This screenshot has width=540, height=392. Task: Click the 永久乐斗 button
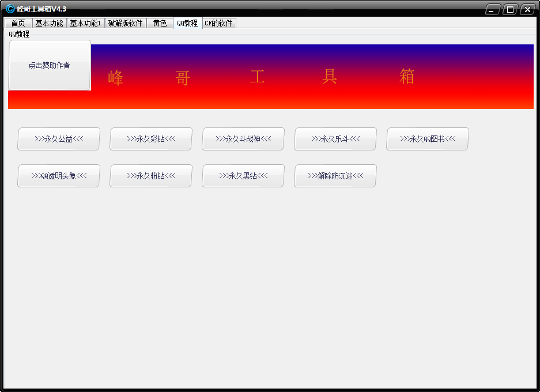[335, 139]
